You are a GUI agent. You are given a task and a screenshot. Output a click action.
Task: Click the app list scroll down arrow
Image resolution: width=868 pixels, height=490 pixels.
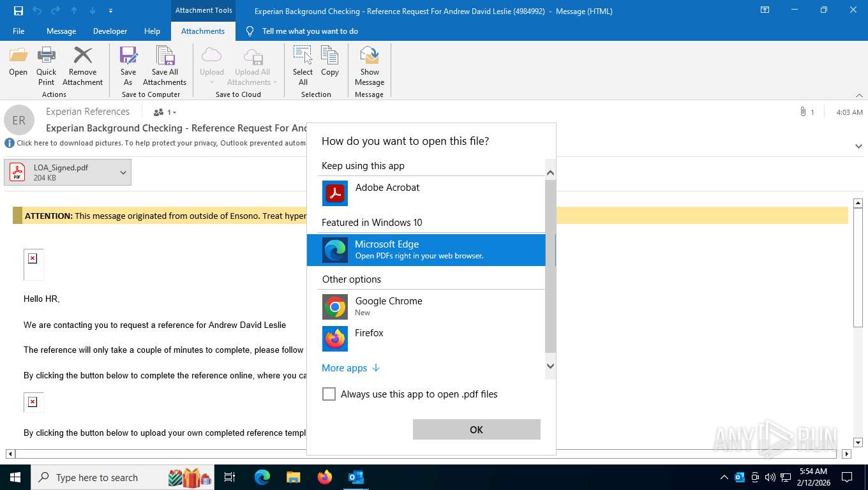tap(550, 366)
